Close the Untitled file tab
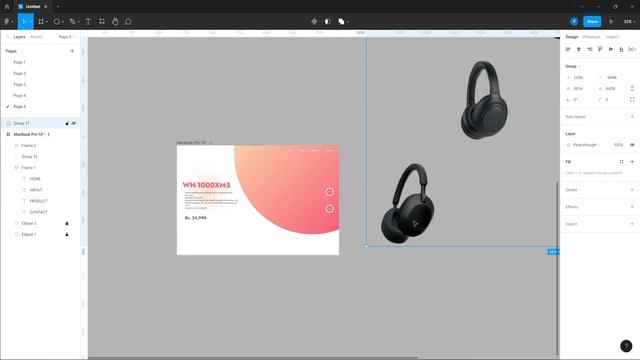This screenshot has width=640, height=360. 46,7
